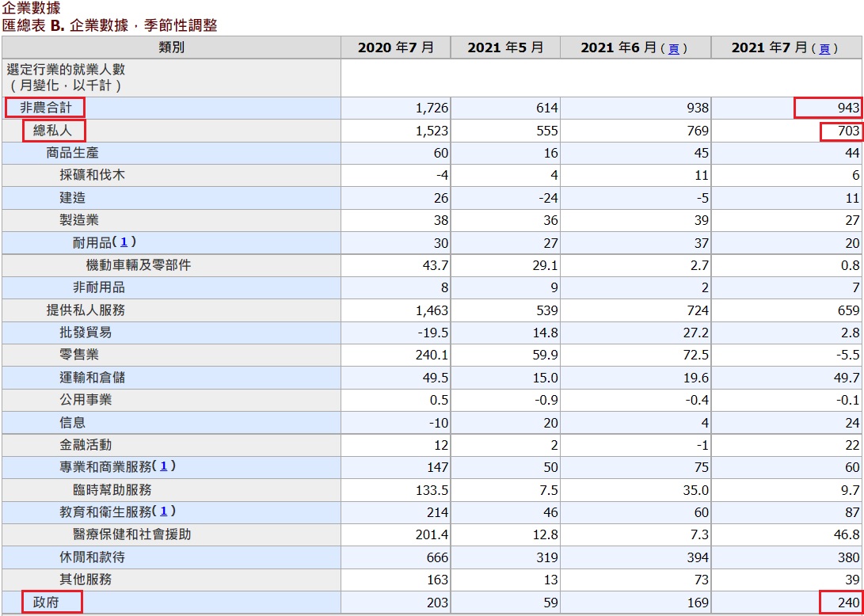Screen dimensions: 864x616
Task: Select the 商品生產 row label
Action: click(x=72, y=153)
